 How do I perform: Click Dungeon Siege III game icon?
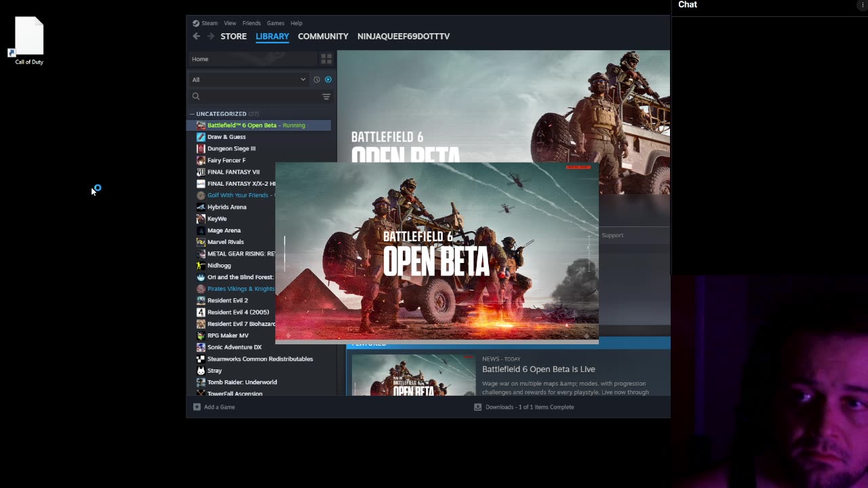pos(201,148)
